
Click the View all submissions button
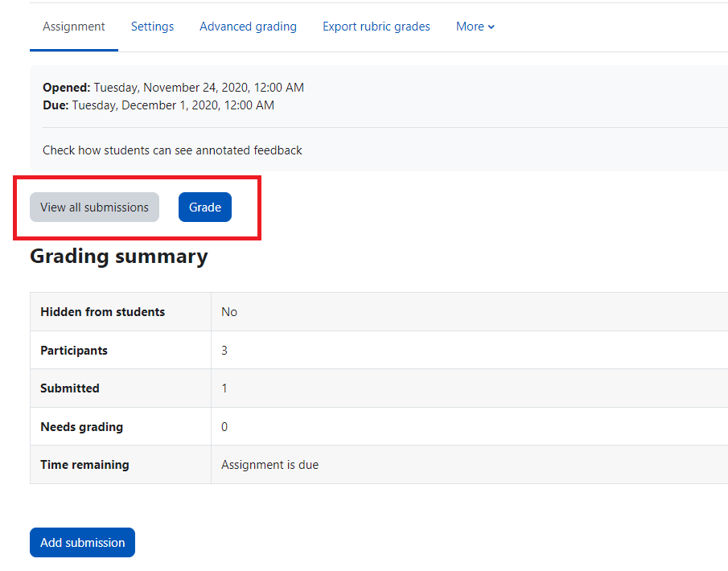[93, 207]
